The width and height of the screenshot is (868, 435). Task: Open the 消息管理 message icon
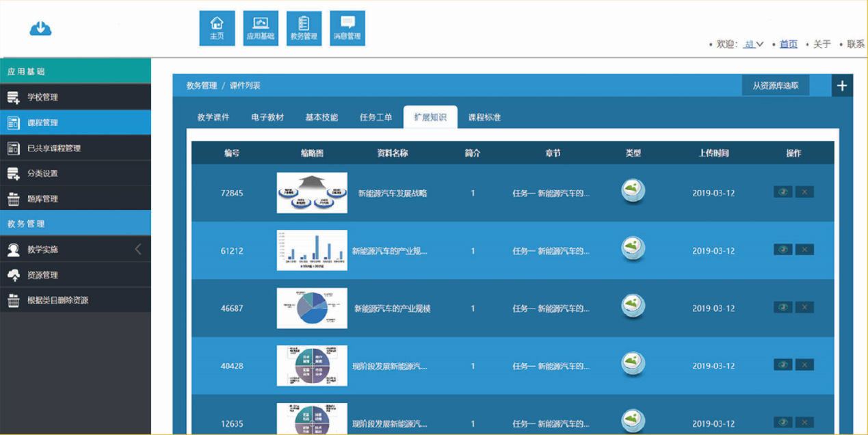coord(347,29)
